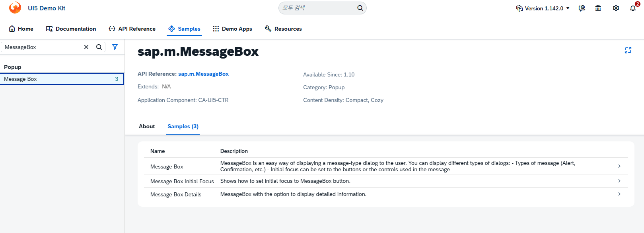Open the sample filter funnel
The height and width of the screenshot is (233, 644).
115,47
